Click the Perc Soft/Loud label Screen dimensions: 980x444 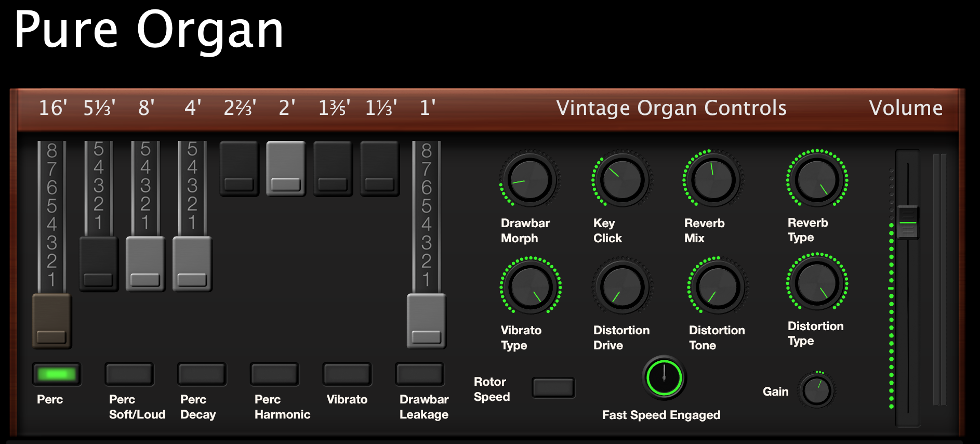pyautogui.click(x=137, y=407)
